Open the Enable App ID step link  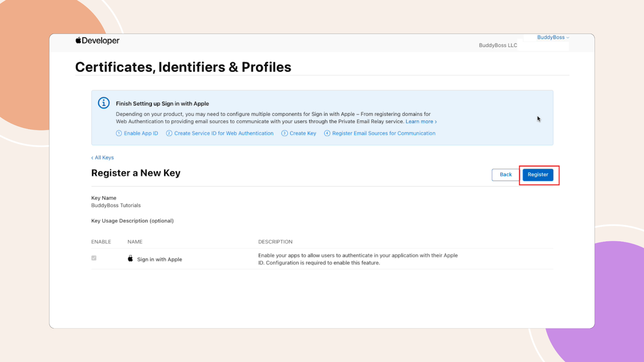141,133
